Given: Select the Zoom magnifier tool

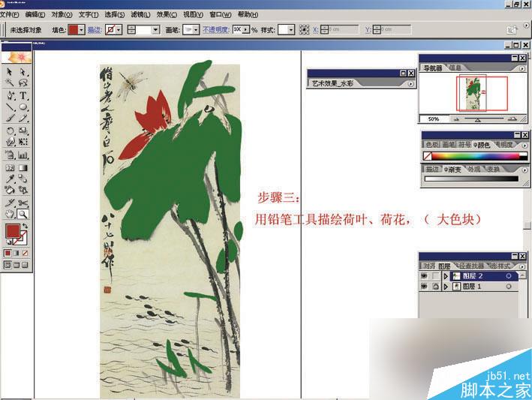Looking at the screenshot, I should (x=23, y=214).
